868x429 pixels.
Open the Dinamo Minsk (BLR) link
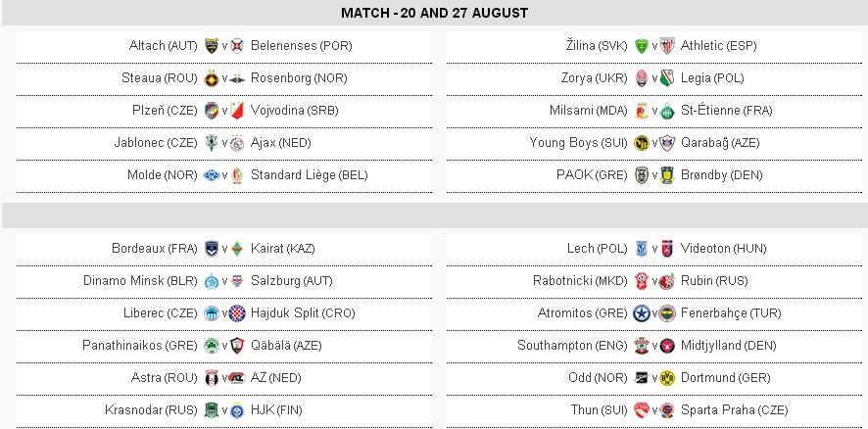(140, 281)
